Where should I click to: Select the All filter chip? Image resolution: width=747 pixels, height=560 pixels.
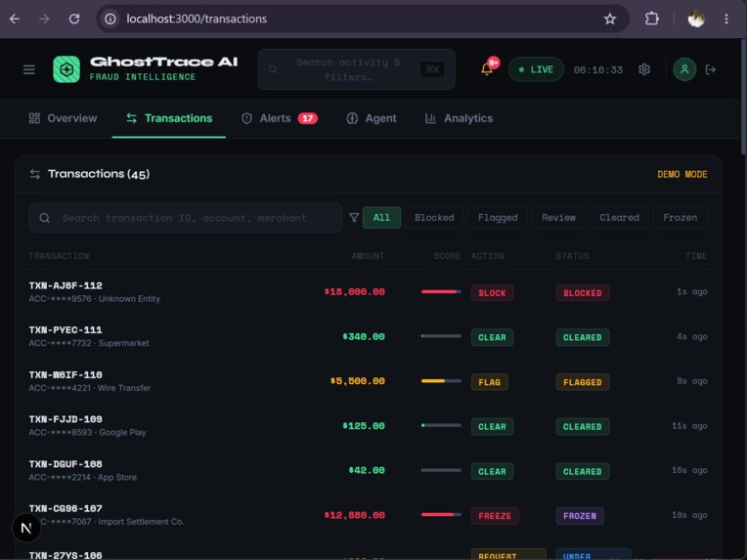click(381, 218)
